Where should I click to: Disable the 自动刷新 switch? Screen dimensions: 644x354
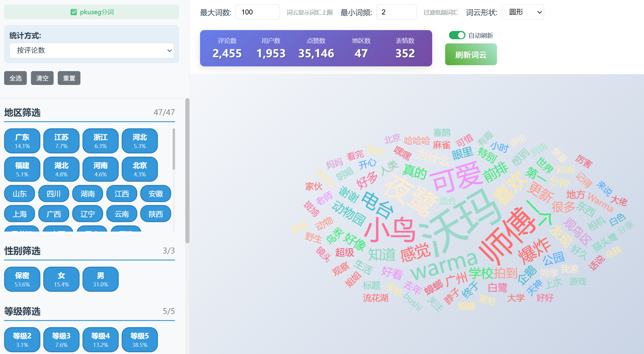click(457, 35)
